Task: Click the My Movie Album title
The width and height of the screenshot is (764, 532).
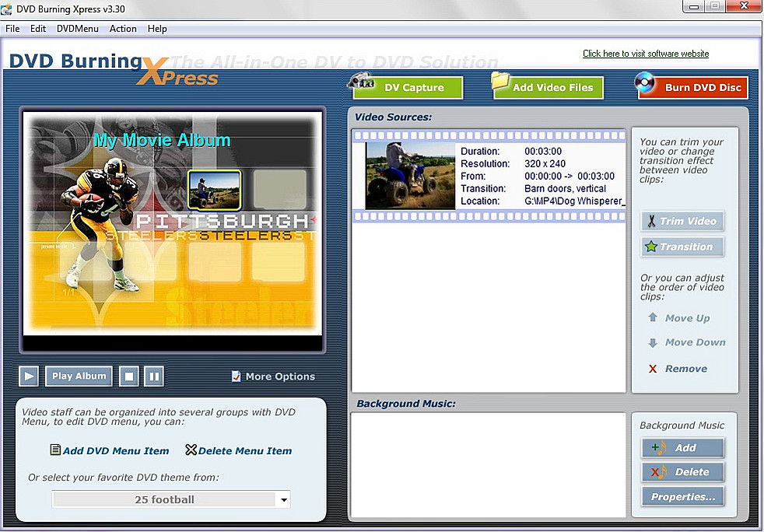Action: (162, 140)
